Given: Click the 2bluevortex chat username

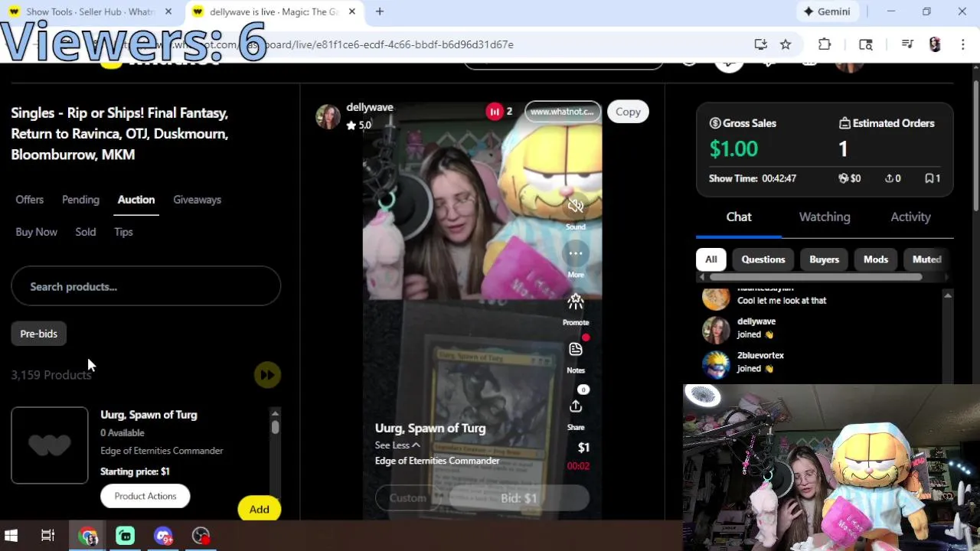Looking at the screenshot, I should [x=760, y=355].
